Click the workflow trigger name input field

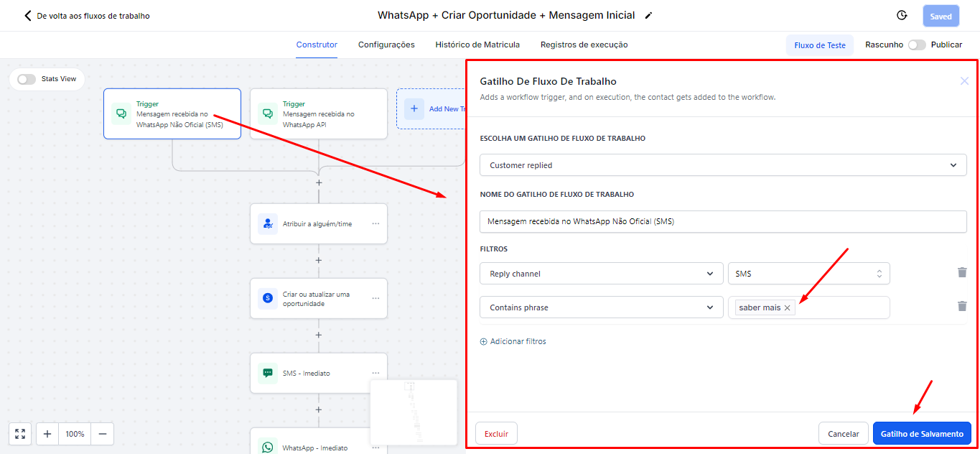point(723,222)
